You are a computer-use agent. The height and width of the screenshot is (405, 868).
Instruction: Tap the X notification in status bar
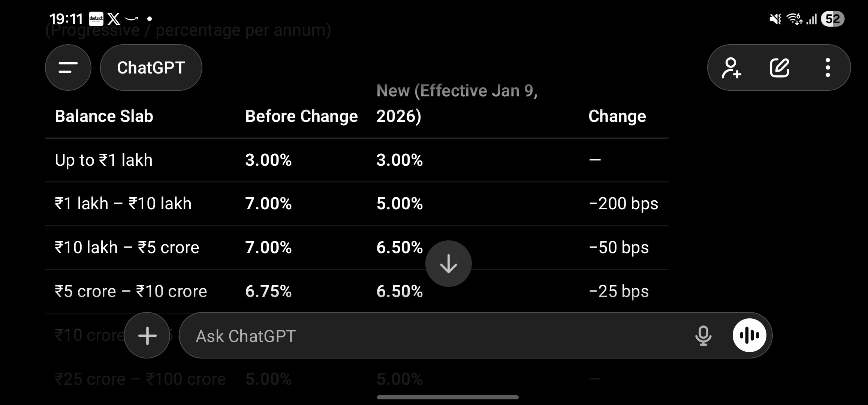(x=114, y=18)
